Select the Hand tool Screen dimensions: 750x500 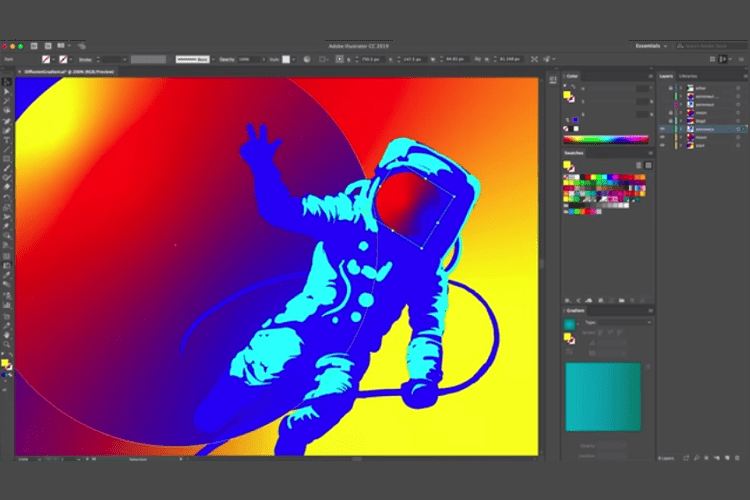(x=7, y=335)
